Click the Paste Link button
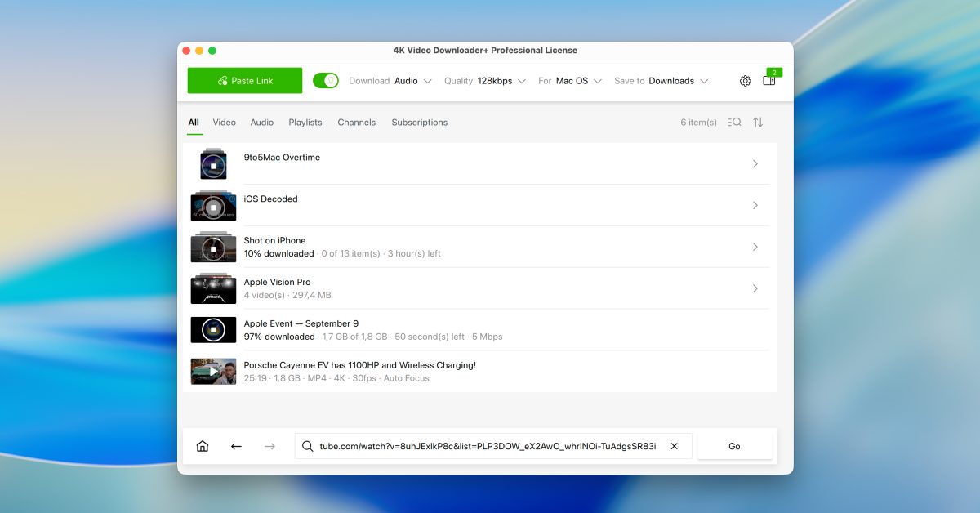 pos(244,81)
